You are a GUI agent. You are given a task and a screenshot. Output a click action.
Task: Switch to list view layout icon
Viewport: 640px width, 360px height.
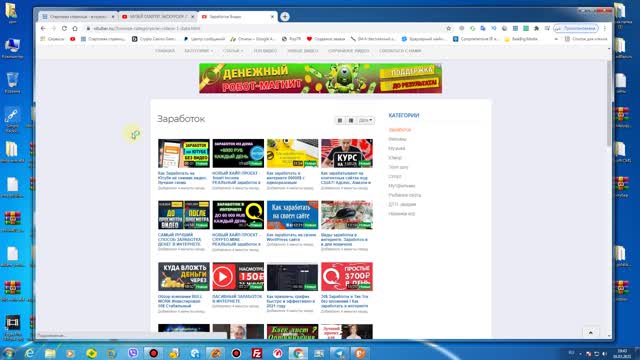[x=351, y=120]
